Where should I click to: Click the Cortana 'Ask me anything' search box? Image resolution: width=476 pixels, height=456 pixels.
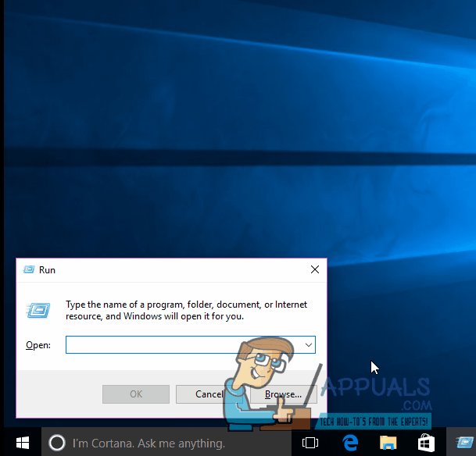pyautogui.click(x=166, y=443)
